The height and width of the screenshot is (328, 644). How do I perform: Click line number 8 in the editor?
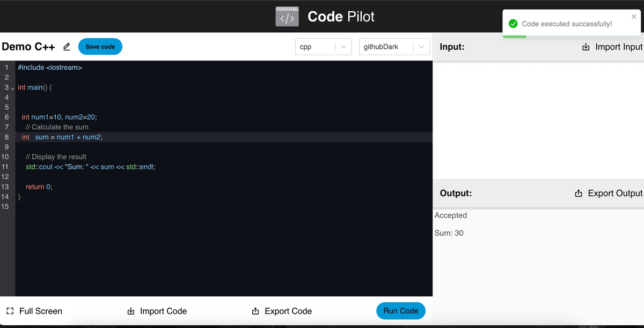point(6,137)
